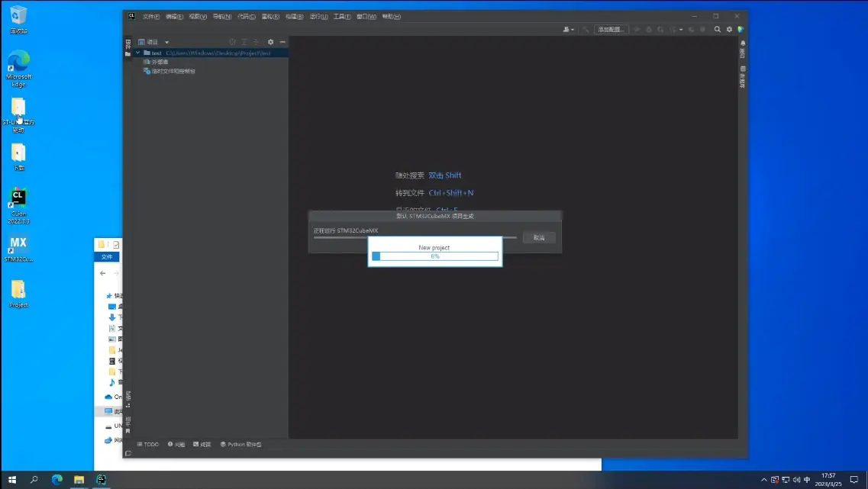Viewport: 868px width, 489px height.
Task: Open the 重构(R) menu
Action: coord(270,17)
